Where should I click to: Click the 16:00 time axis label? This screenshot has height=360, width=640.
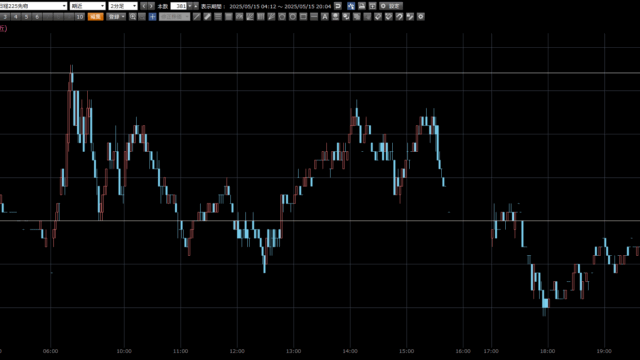click(463, 351)
